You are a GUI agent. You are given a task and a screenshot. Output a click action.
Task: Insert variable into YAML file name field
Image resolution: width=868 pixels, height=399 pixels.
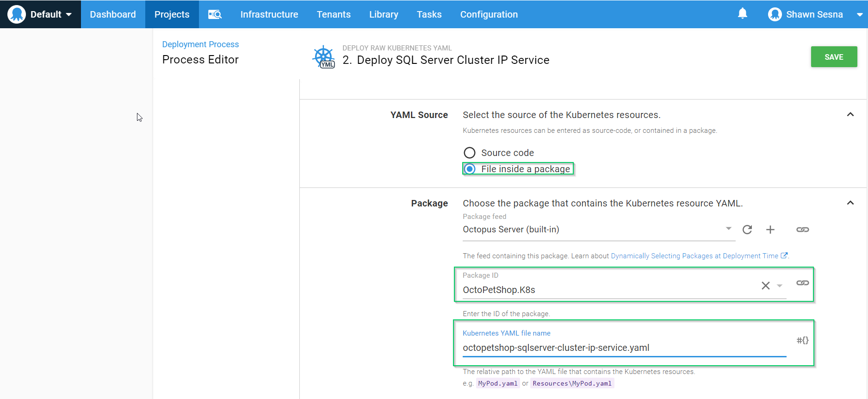click(x=802, y=341)
